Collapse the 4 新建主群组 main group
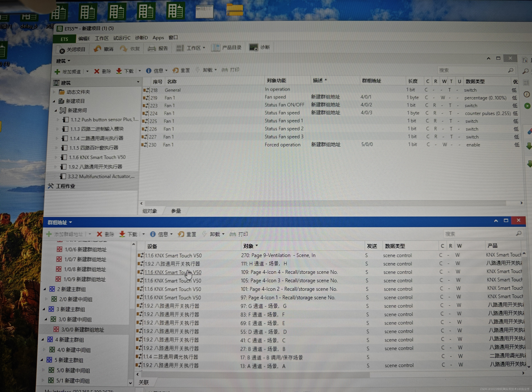 [43, 340]
